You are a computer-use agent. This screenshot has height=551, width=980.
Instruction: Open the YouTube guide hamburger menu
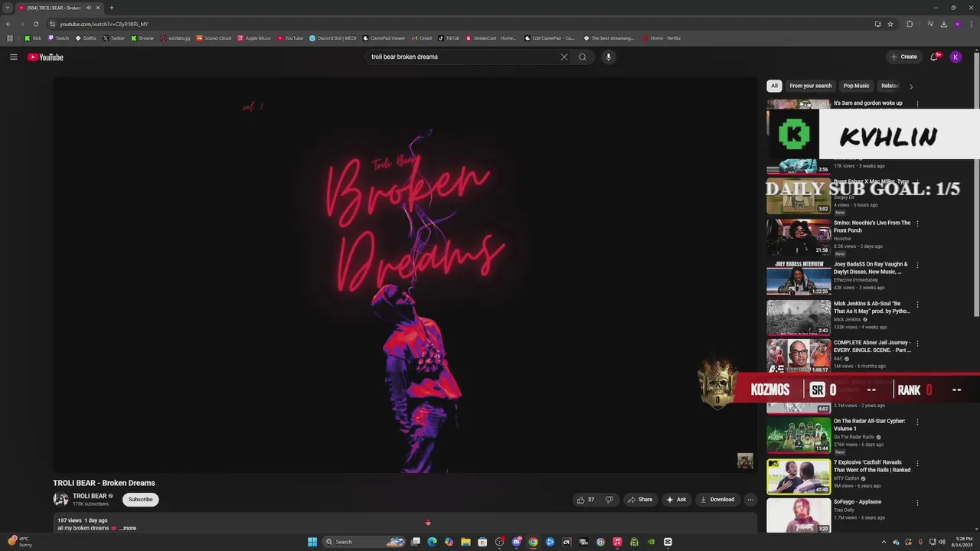pos(13,57)
